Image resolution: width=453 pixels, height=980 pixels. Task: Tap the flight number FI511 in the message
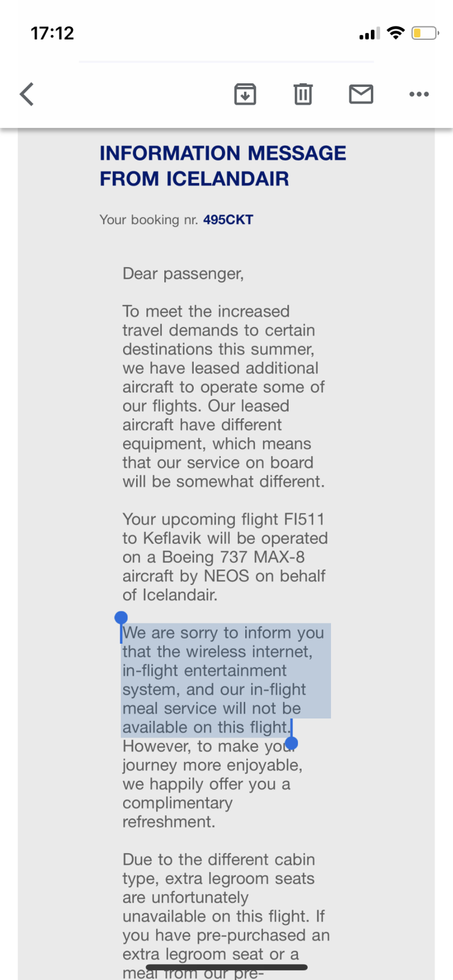pos(304,519)
